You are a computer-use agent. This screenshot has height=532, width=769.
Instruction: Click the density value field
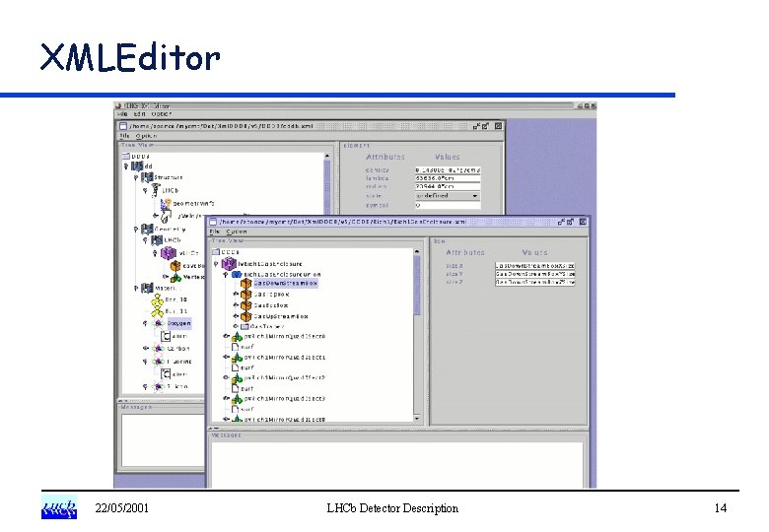point(448,170)
